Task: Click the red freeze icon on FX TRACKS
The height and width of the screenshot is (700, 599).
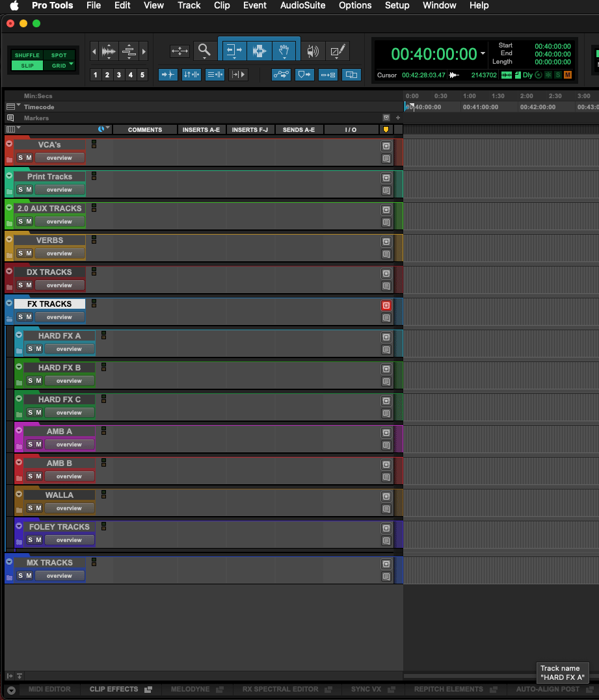Action: (386, 305)
